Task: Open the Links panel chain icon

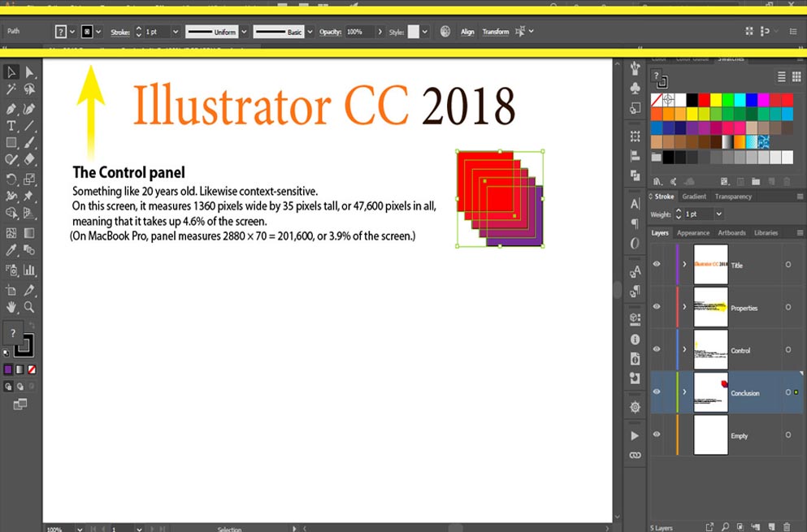Action: point(635,456)
